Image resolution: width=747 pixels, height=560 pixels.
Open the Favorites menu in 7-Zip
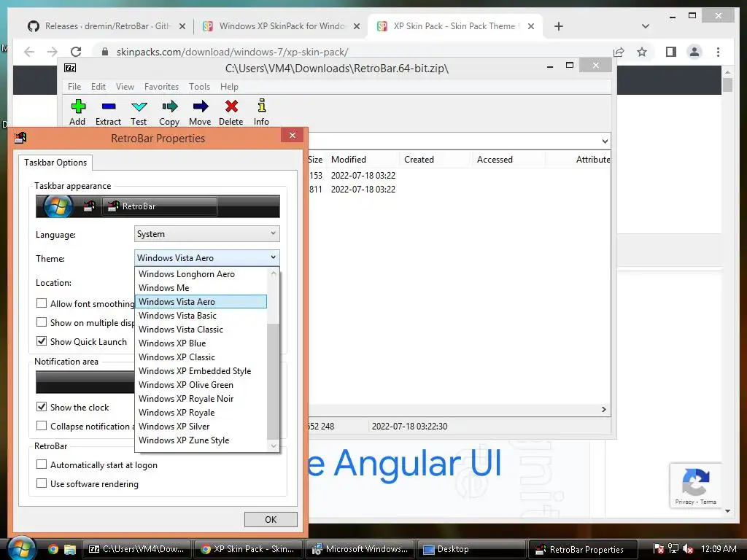click(161, 87)
